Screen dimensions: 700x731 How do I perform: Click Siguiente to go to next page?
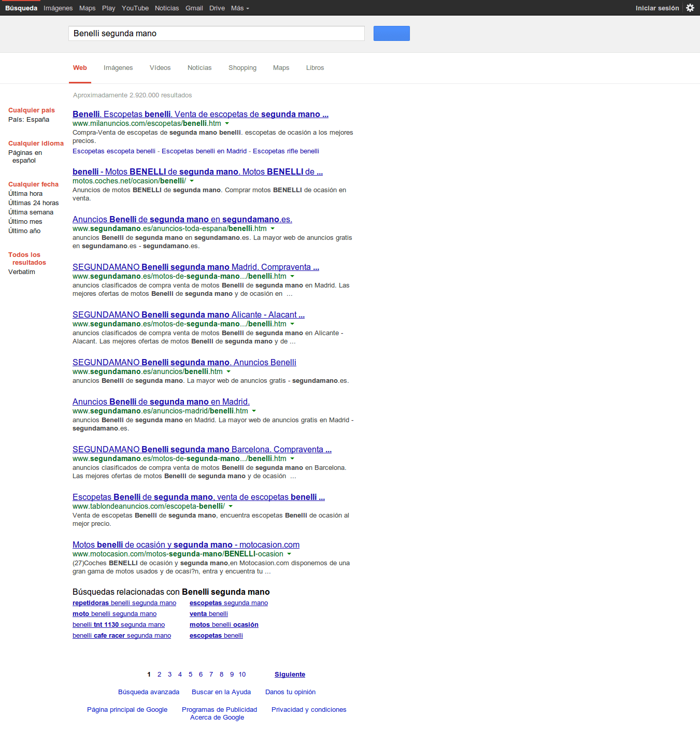tap(290, 675)
